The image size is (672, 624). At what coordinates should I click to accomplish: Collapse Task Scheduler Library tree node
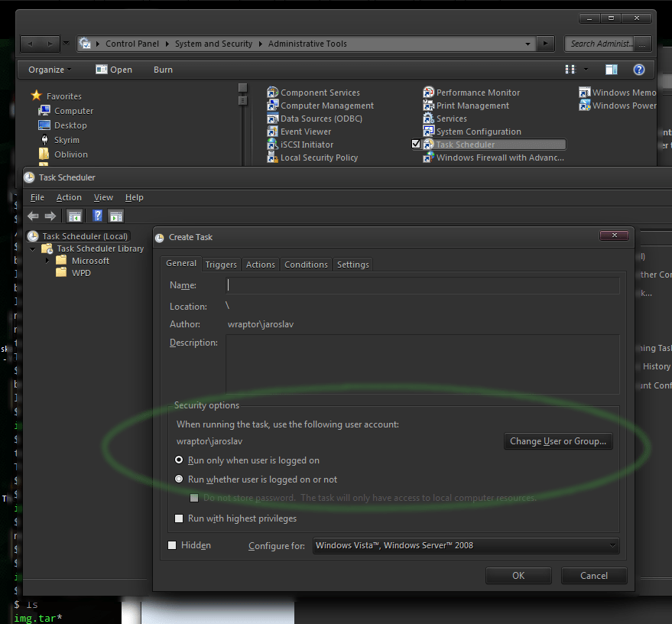coord(33,249)
